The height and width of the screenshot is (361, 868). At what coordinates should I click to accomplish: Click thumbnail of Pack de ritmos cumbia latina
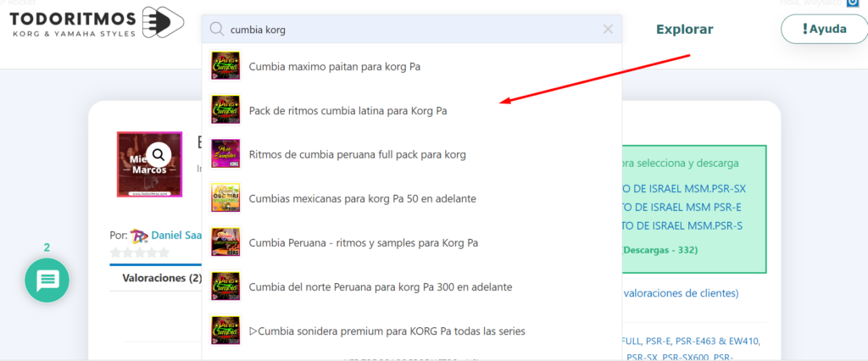(225, 109)
